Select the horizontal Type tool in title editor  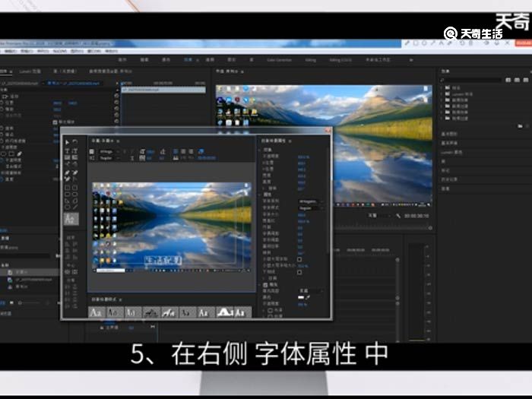click(x=67, y=150)
